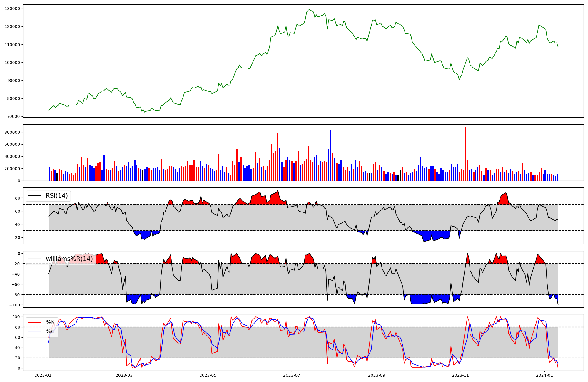Screen dimensions: 588x382
Task: Click the 2024-01 x-axis date label
Action: [544, 375]
